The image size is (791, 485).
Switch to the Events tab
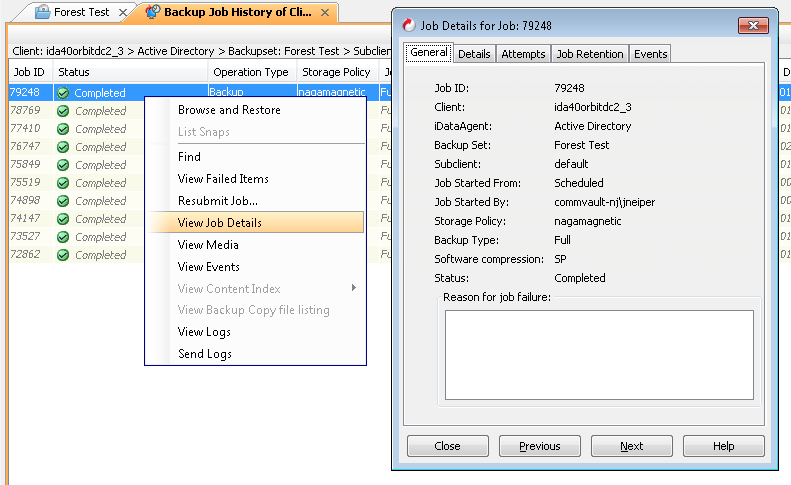pyautogui.click(x=650, y=54)
